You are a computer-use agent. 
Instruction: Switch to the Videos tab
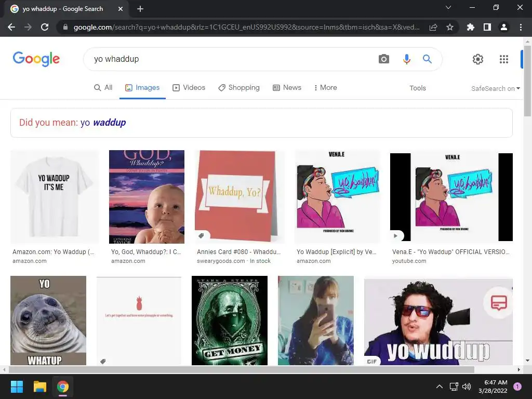(x=189, y=87)
